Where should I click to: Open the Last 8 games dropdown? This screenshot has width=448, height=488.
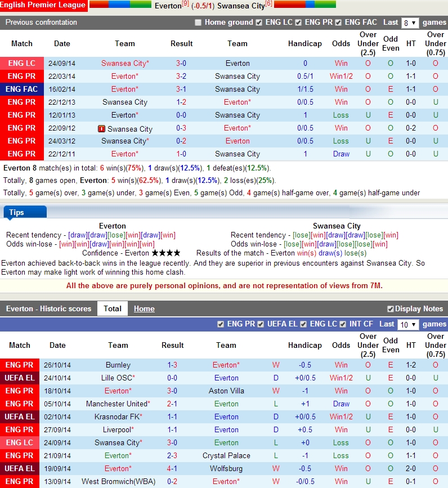click(410, 23)
